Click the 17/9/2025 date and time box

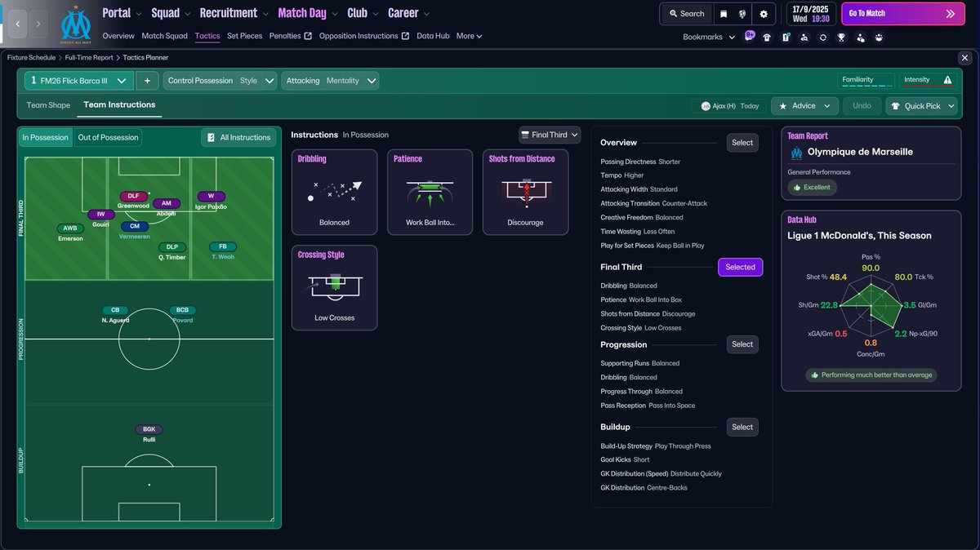tap(809, 14)
